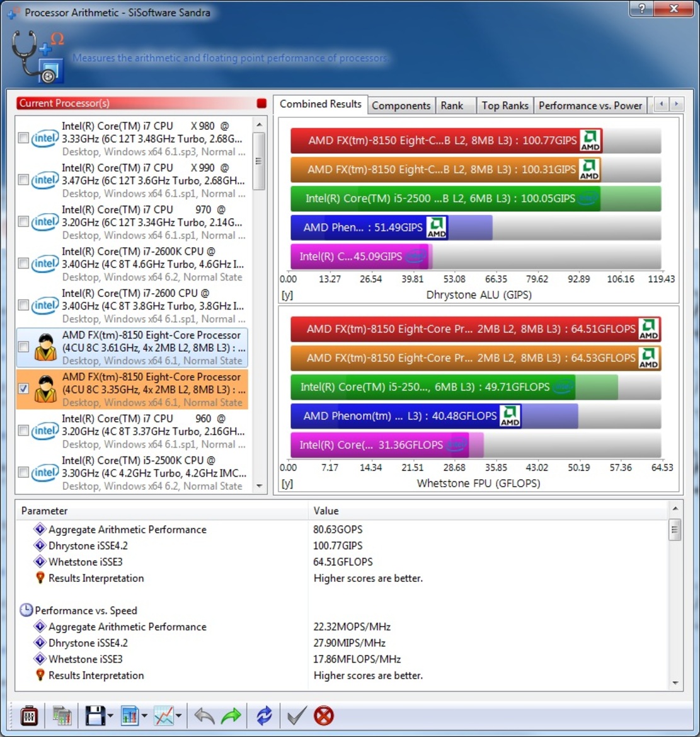Click parameter table scroll down arrow
Screen dimensions: 700x737
[x=675, y=683]
